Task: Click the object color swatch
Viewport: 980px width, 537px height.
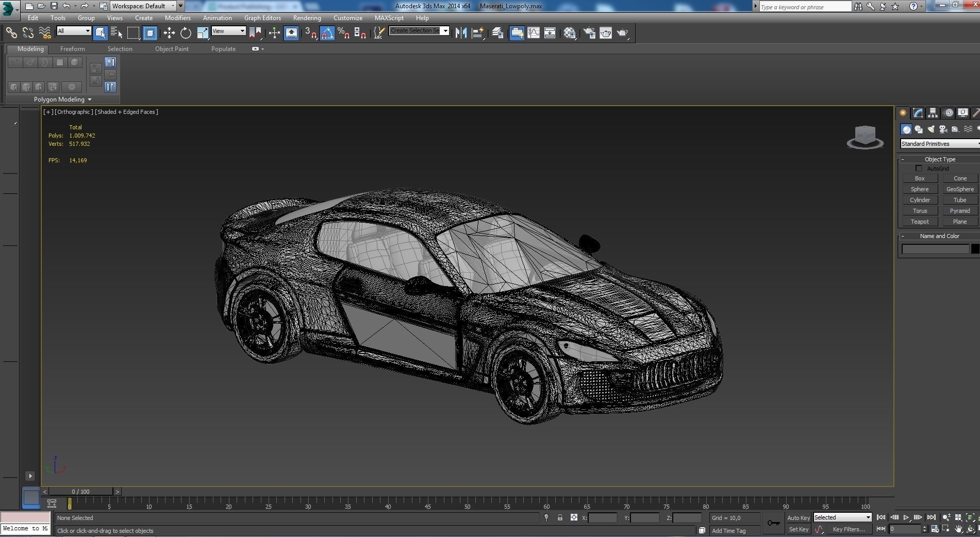Action: (975, 249)
